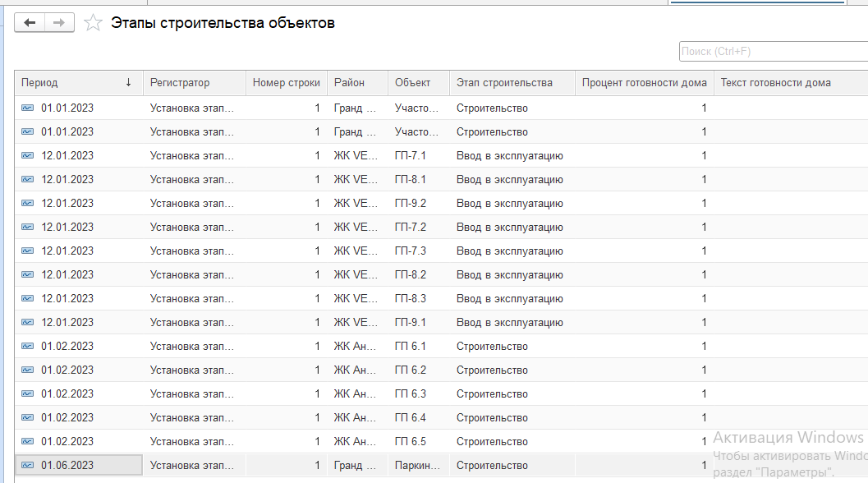Click the back navigation arrow
The image size is (868, 483).
30,23
